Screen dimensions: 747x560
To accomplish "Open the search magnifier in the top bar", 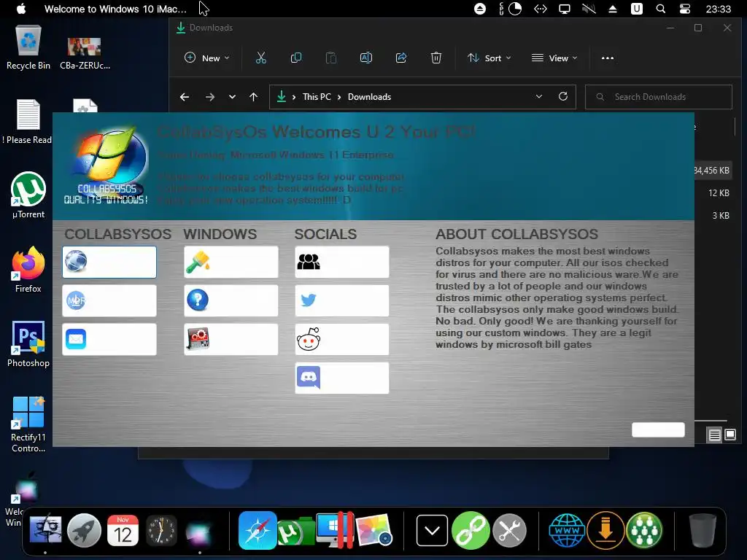I will point(660,9).
